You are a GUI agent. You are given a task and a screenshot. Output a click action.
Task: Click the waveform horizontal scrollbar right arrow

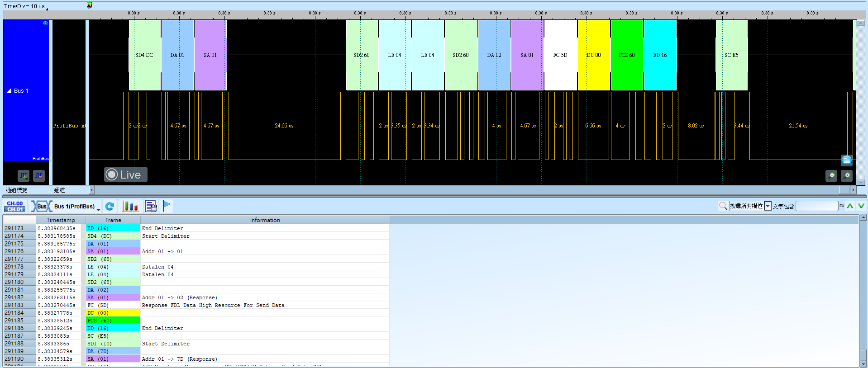854,190
